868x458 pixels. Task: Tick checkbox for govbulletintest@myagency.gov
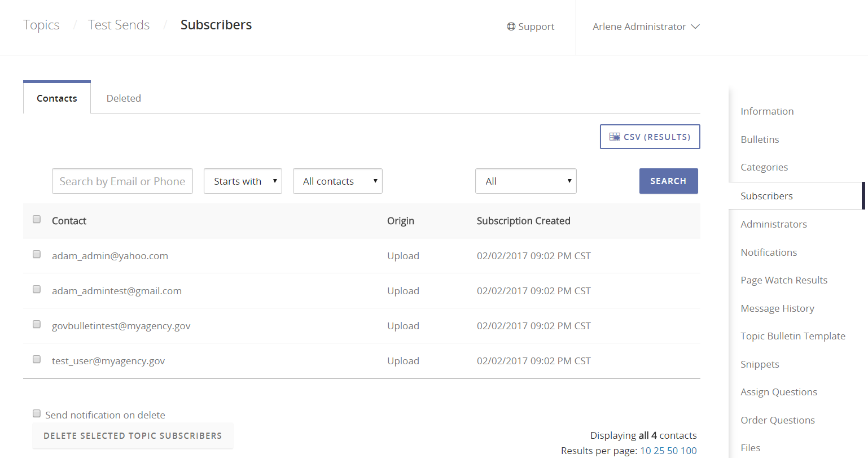(x=37, y=324)
